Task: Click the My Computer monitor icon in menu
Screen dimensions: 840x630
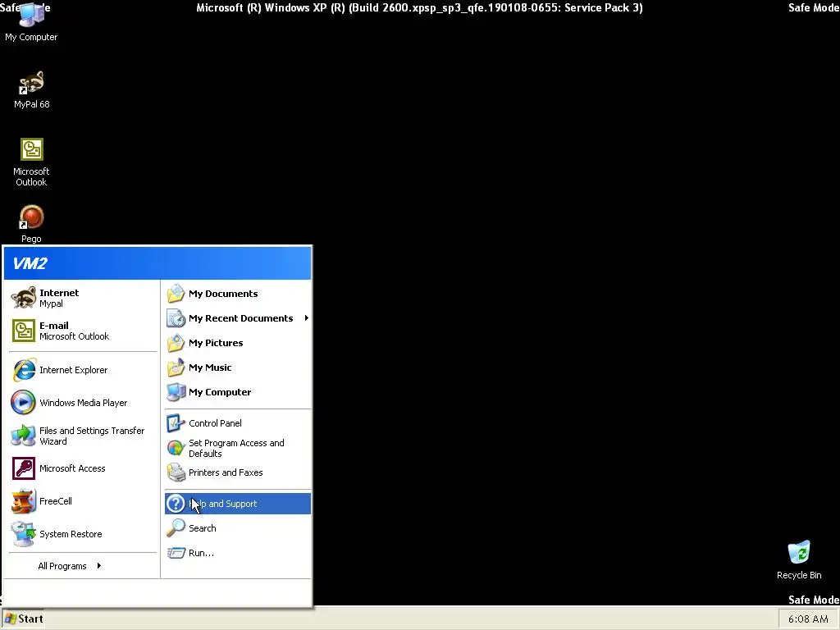Action: (x=176, y=392)
